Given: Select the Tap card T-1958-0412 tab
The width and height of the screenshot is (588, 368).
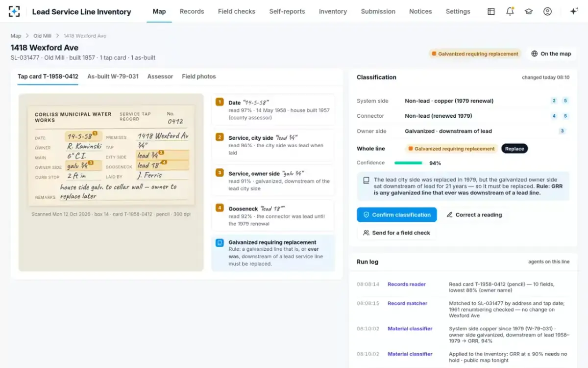Looking at the screenshot, I should point(48,77).
